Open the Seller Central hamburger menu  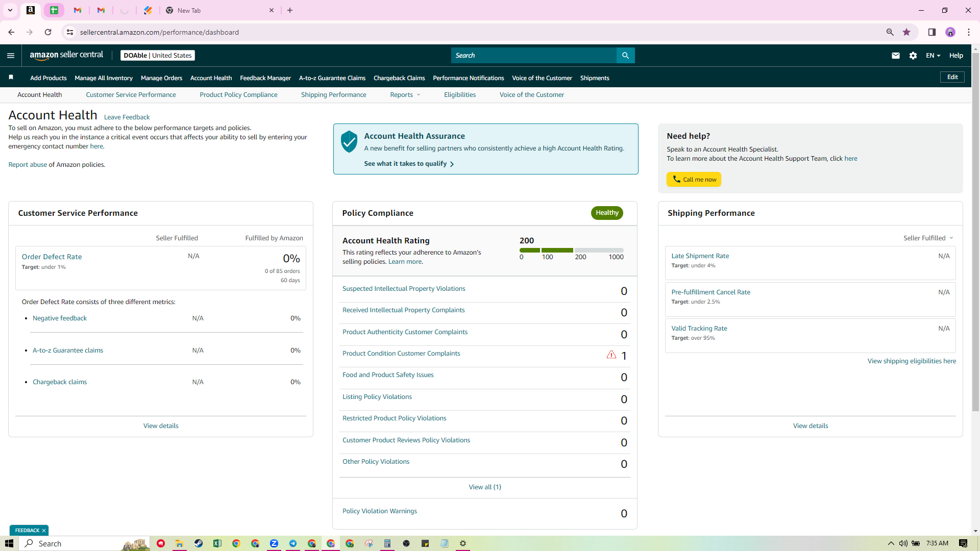[11, 56]
